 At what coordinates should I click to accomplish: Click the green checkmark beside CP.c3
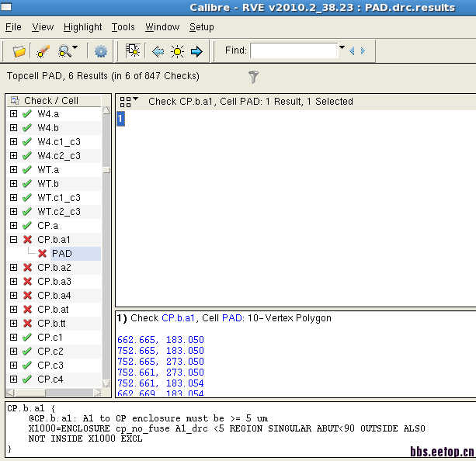(27, 365)
